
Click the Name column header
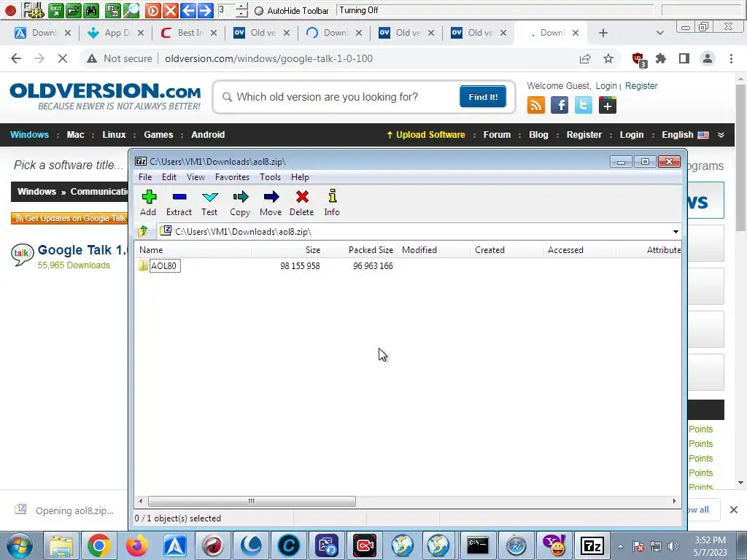[193, 250]
